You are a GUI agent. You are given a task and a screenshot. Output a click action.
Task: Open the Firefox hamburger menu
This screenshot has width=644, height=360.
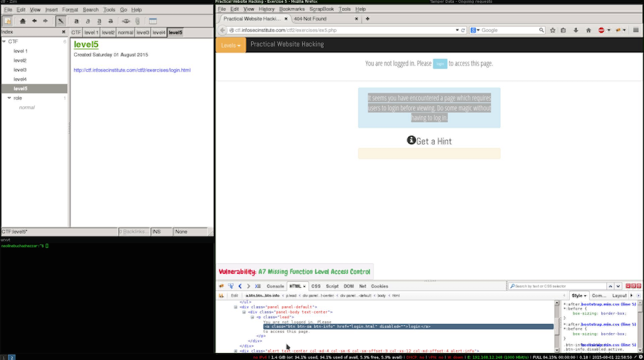[636, 30]
